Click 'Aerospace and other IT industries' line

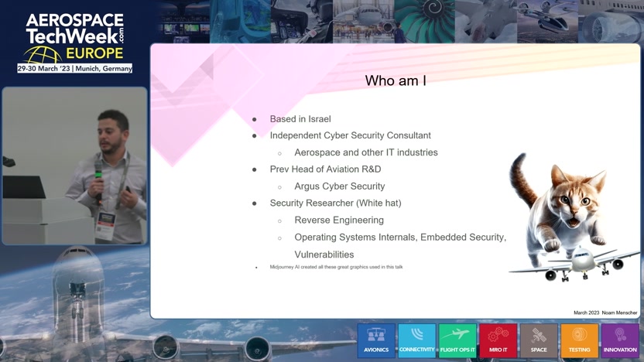366,152
